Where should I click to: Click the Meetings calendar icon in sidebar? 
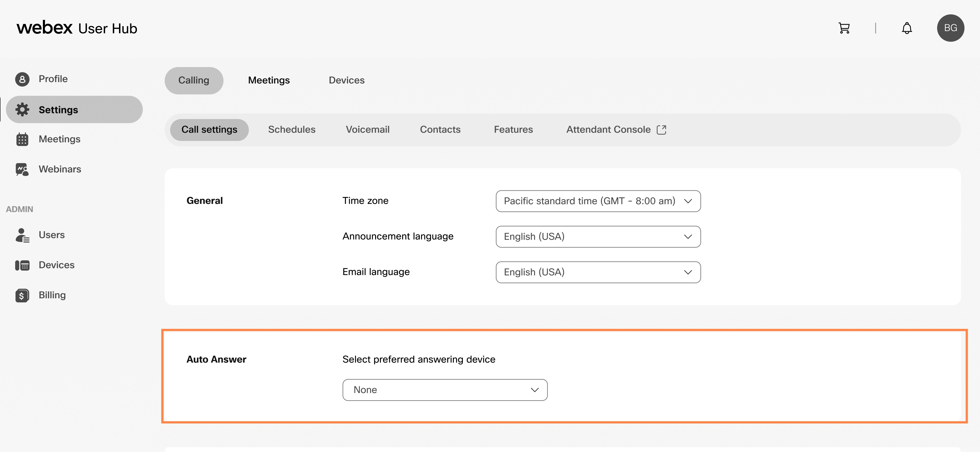pos(22,139)
